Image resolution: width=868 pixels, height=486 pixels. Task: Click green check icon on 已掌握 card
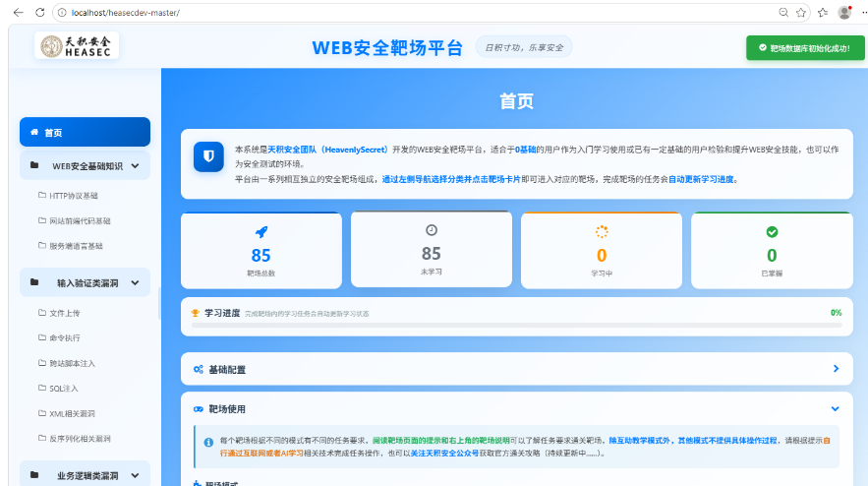(772, 231)
